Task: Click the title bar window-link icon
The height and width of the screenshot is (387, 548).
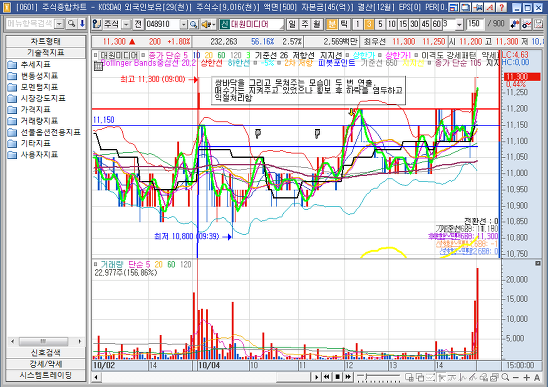Action: tap(454, 7)
